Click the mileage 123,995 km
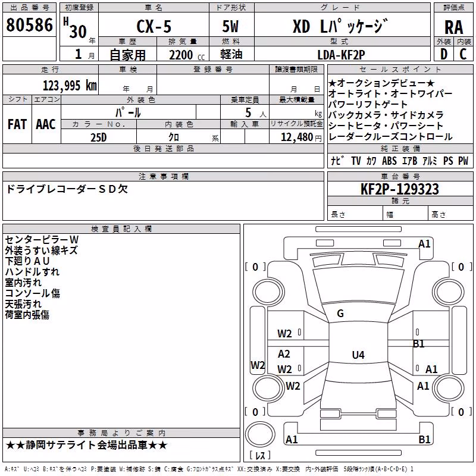This screenshot has width=476, height=476. 70,86
